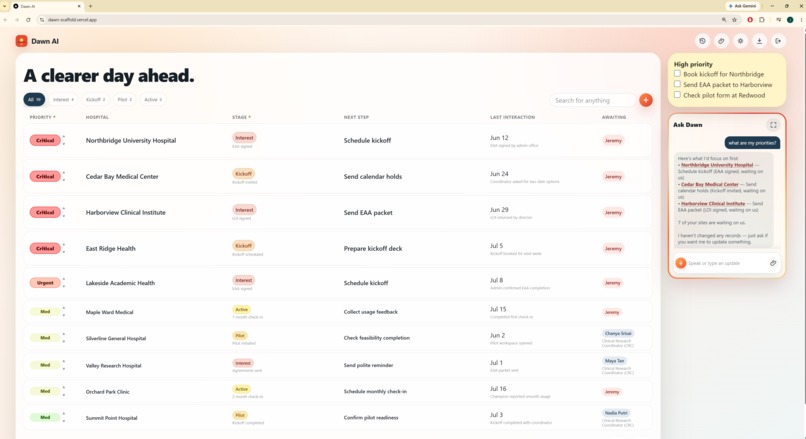Click the Speak or type an update field
This screenshot has width=806, height=439.
pos(727,263)
